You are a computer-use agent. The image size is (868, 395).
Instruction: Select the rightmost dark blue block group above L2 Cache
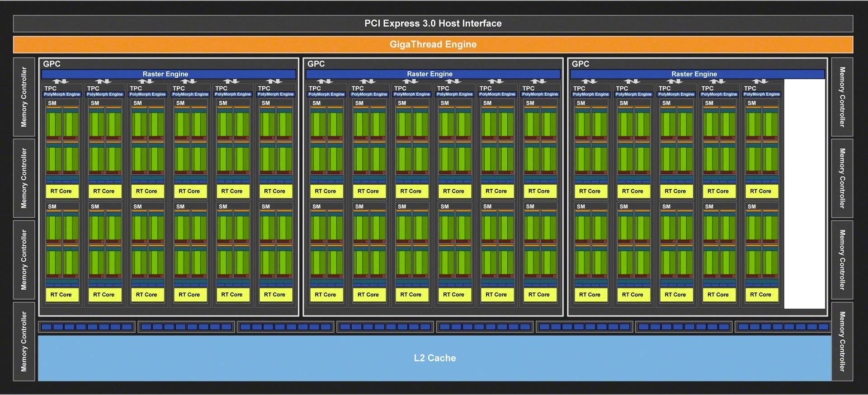click(783, 327)
